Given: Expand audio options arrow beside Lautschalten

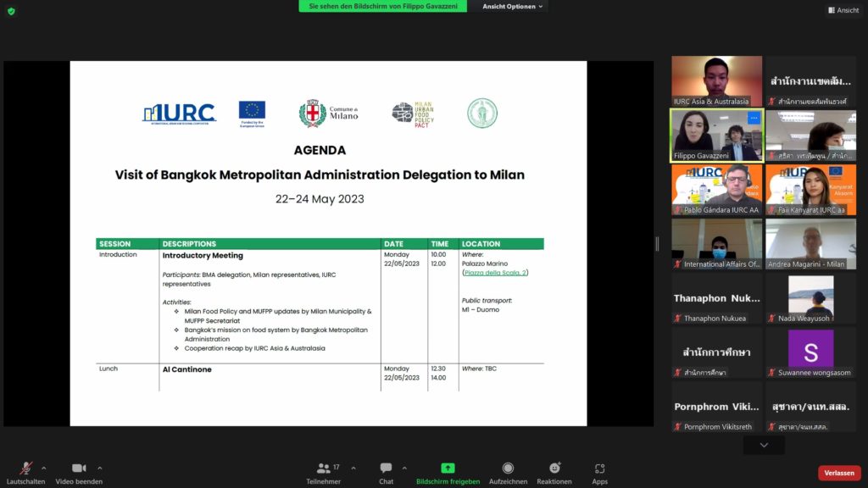Looking at the screenshot, I should coord(44,468).
